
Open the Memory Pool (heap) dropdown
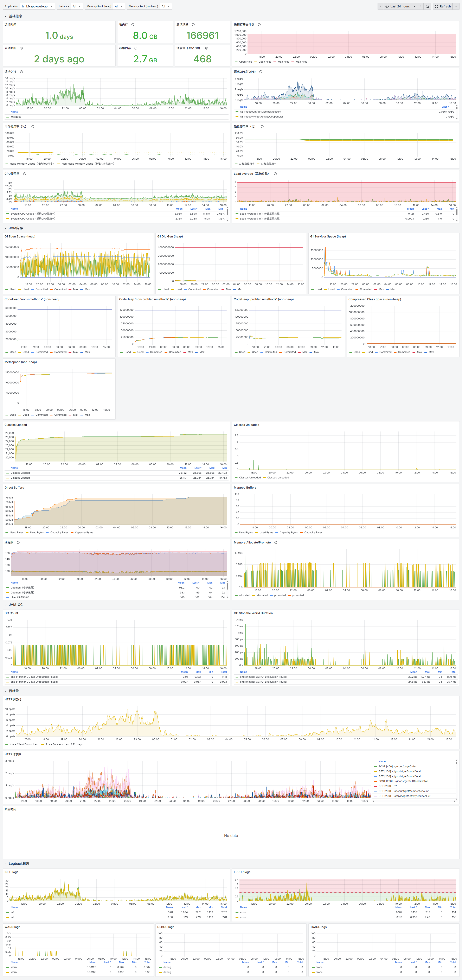[119, 6]
